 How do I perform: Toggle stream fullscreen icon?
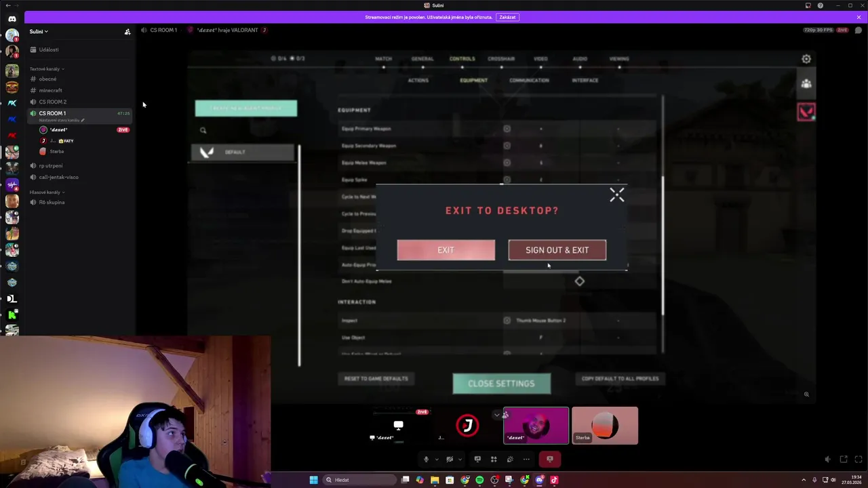858,460
